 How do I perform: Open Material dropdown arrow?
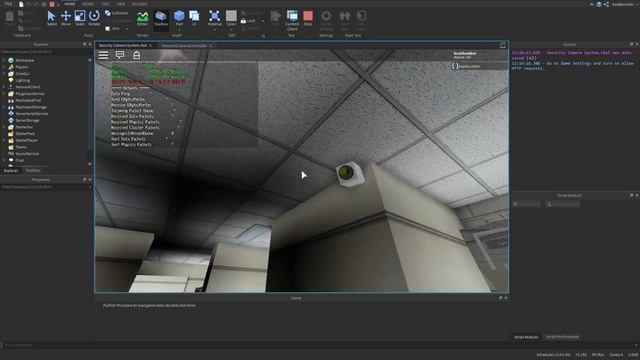tap(214, 29)
